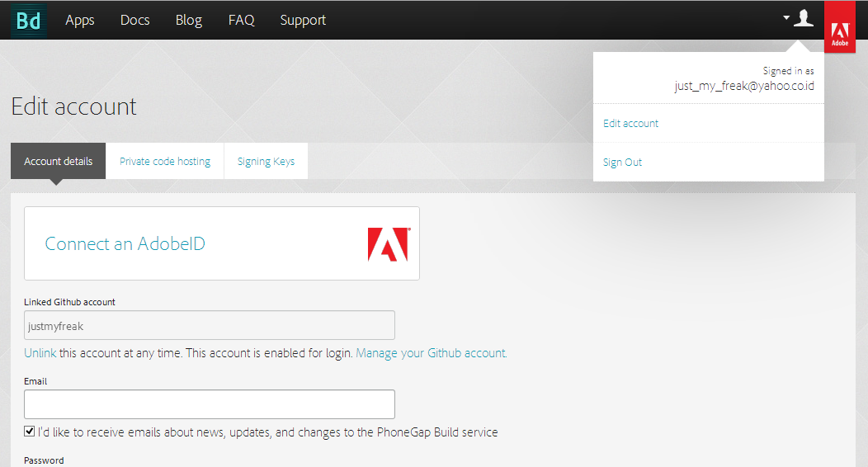
Task: Open Manage your Github account link
Action: point(431,353)
